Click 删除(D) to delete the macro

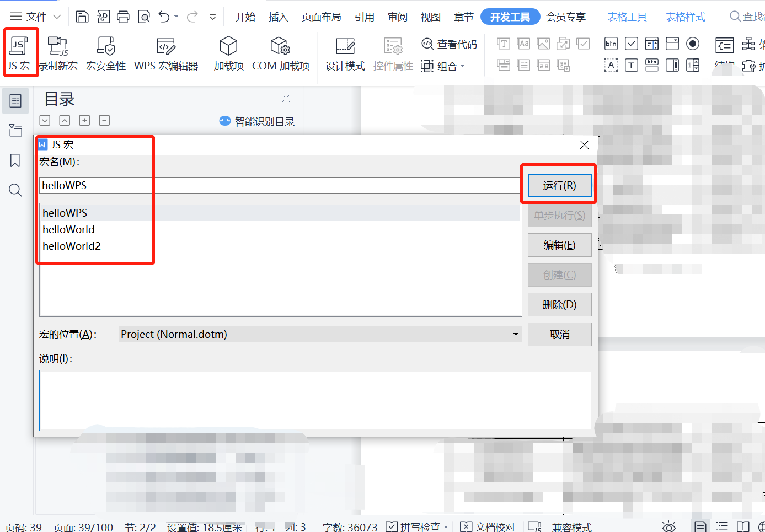click(x=559, y=304)
